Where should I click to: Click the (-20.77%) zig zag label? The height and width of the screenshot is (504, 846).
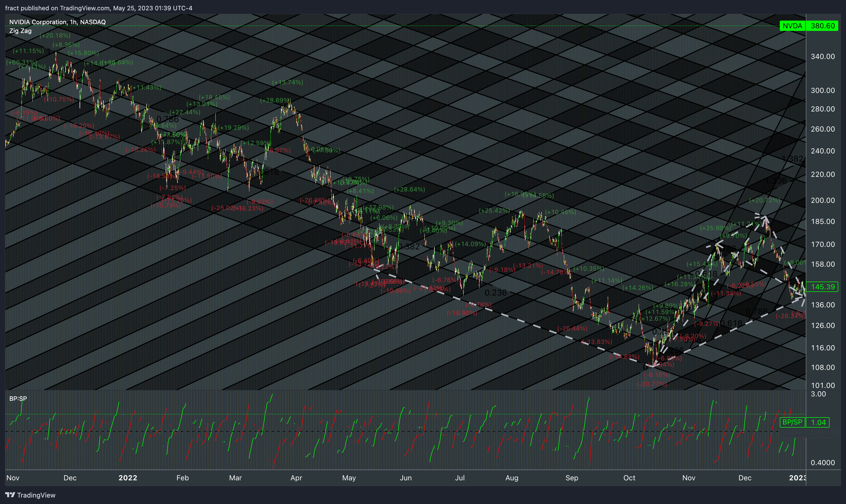(652, 384)
